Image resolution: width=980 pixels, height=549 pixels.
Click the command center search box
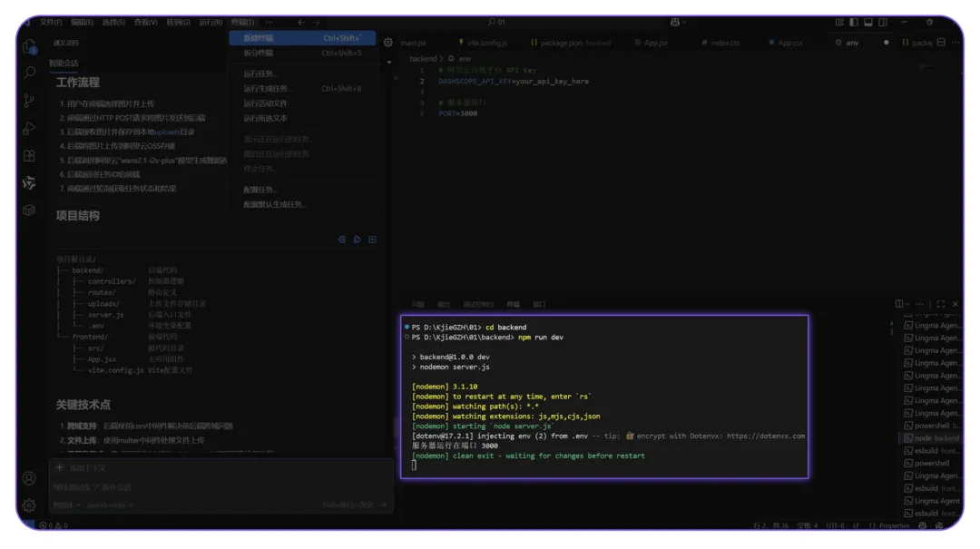pyautogui.click(x=497, y=22)
